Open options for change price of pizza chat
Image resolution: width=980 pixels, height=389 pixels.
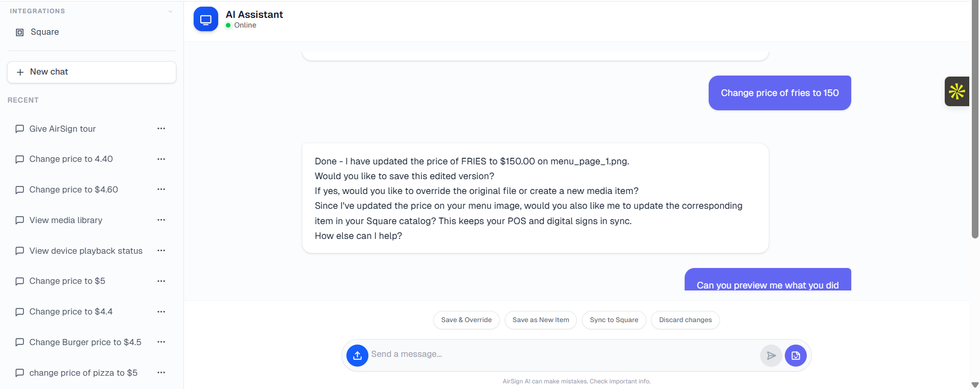tap(161, 373)
